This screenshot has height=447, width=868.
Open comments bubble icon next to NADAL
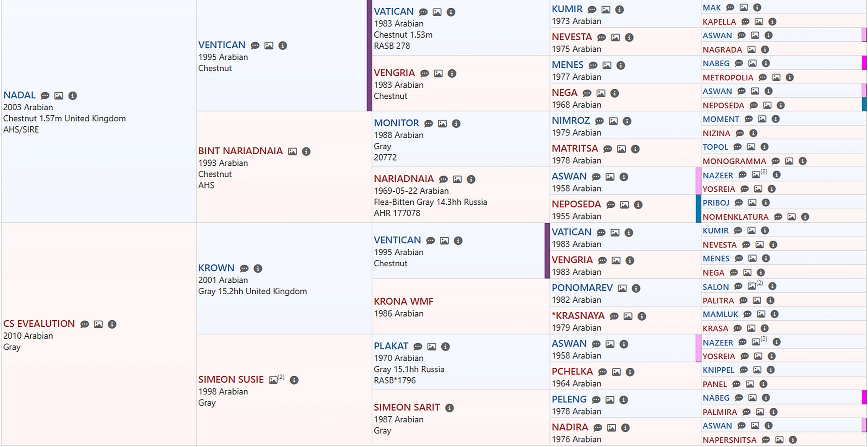click(45, 96)
